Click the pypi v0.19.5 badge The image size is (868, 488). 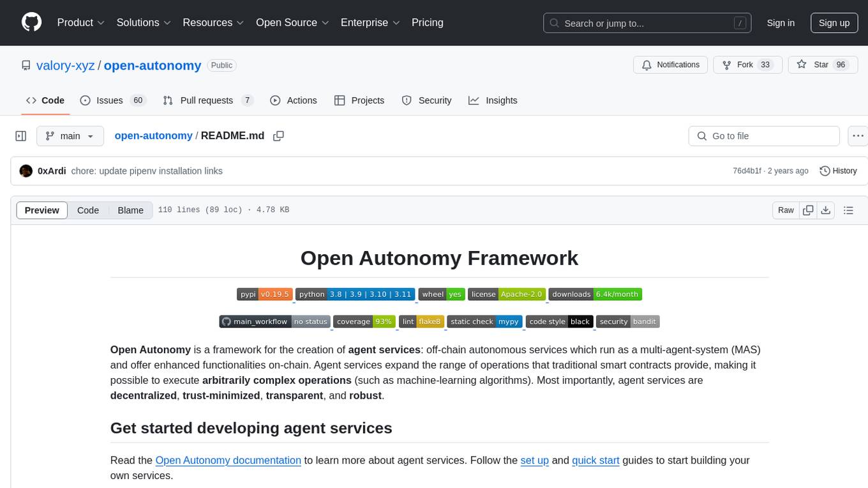[265, 294]
